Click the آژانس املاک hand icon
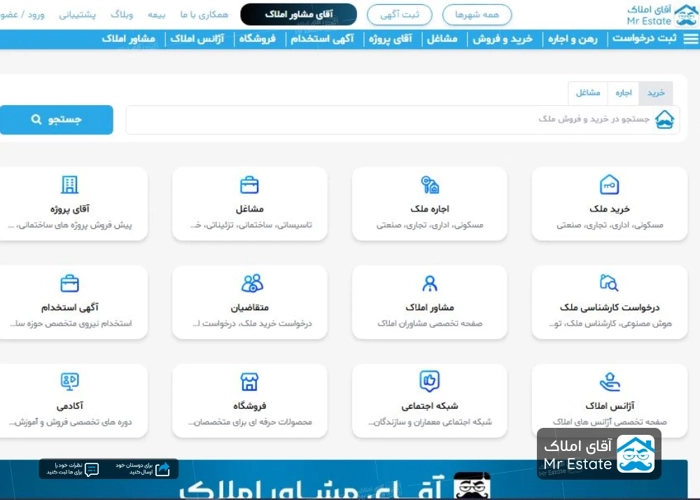Image resolution: width=700 pixels, height=500 pixels. pos(610,381)
